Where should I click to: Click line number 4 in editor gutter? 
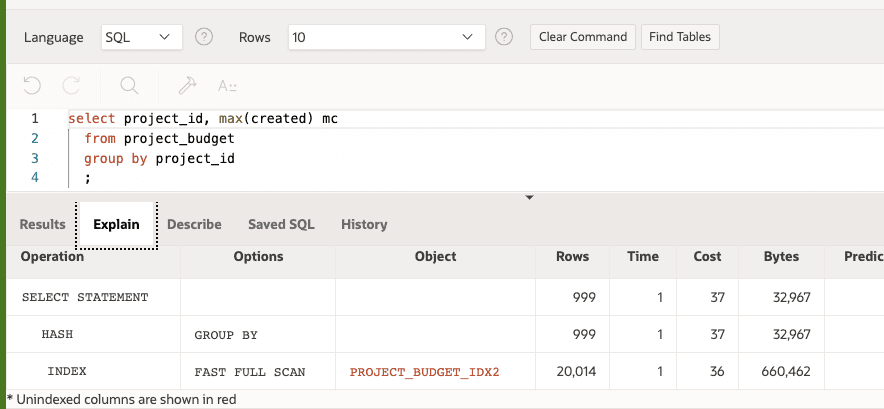[35, 178]
